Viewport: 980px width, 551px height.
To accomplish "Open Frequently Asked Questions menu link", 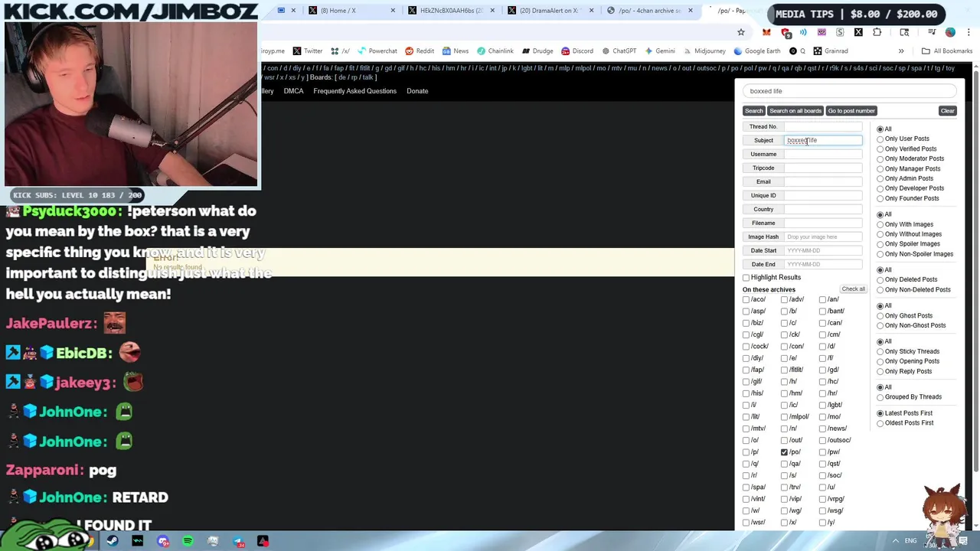I will pos(354,91).
